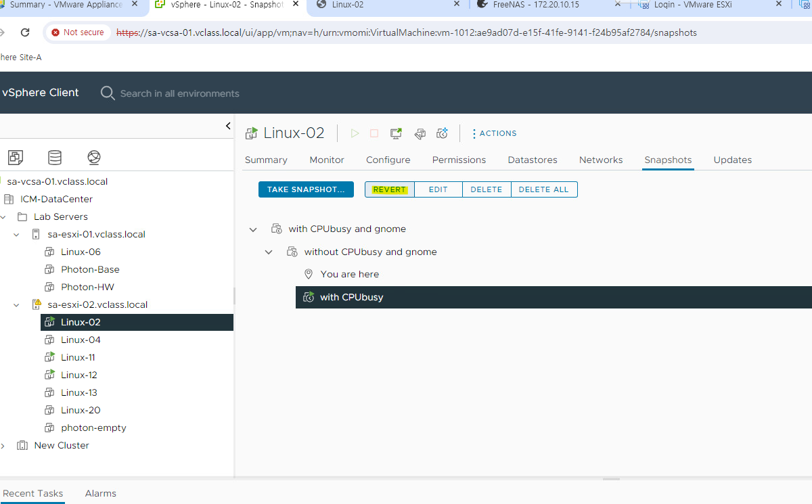Click the Linux-12 powered-on VM icon
The width and height of the screenshot is (812, 504).
pyautogui.click(x=49, y=375)
